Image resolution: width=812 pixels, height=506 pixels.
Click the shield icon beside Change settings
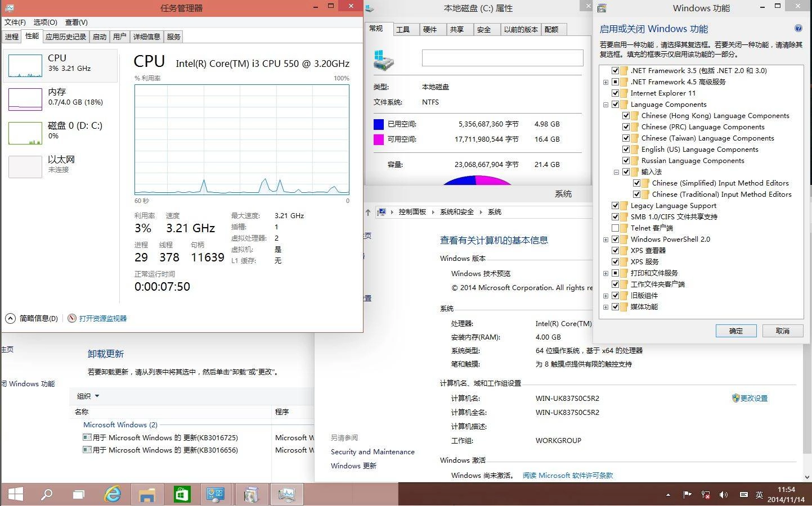pyautogui.click(x=735, y=398)
